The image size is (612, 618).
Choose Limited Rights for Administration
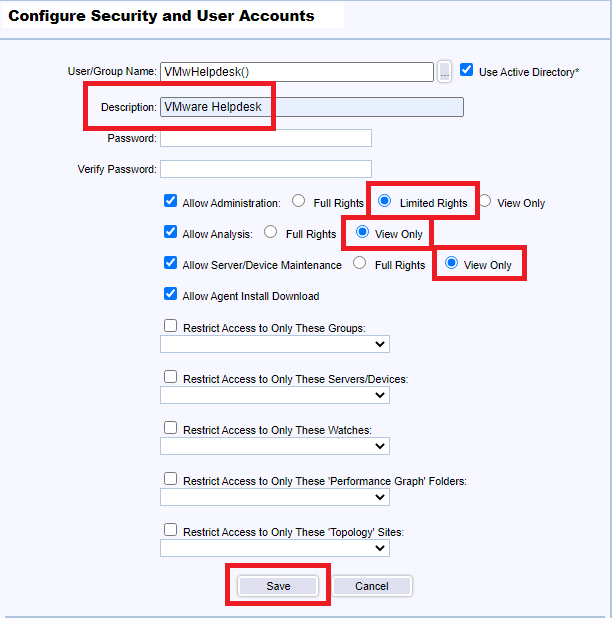click(385, 201)
